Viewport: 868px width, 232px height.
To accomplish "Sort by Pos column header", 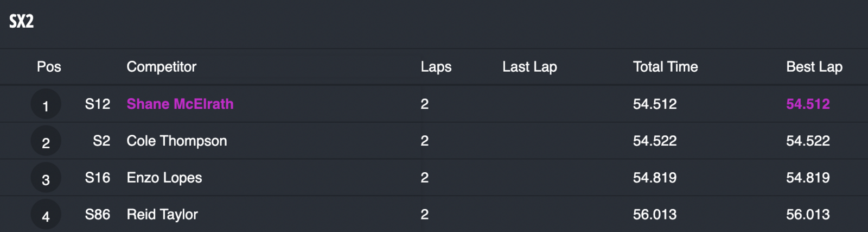I will pos(49,67).
